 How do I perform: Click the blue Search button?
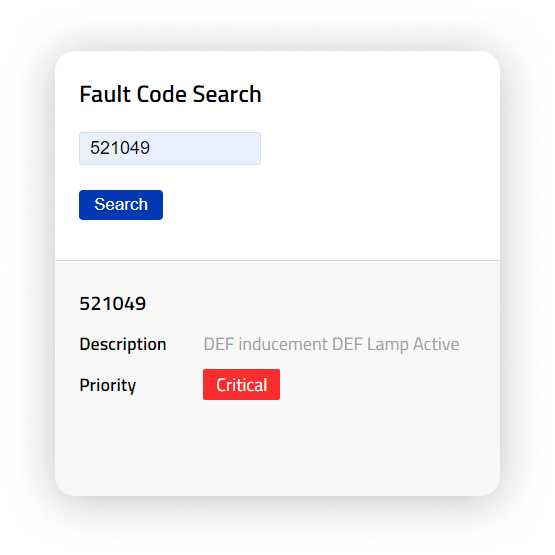[x=121, y=205]
